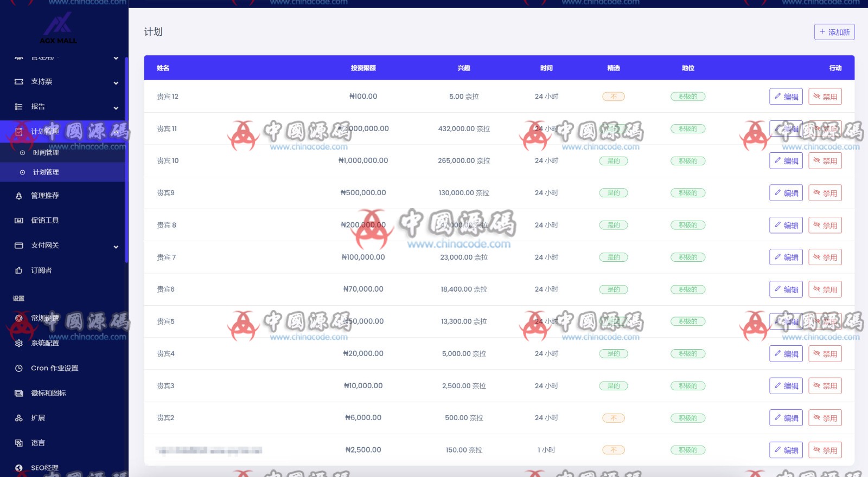Click the 1 小时 time cell
868x477 pixels.
pos(546,450)
